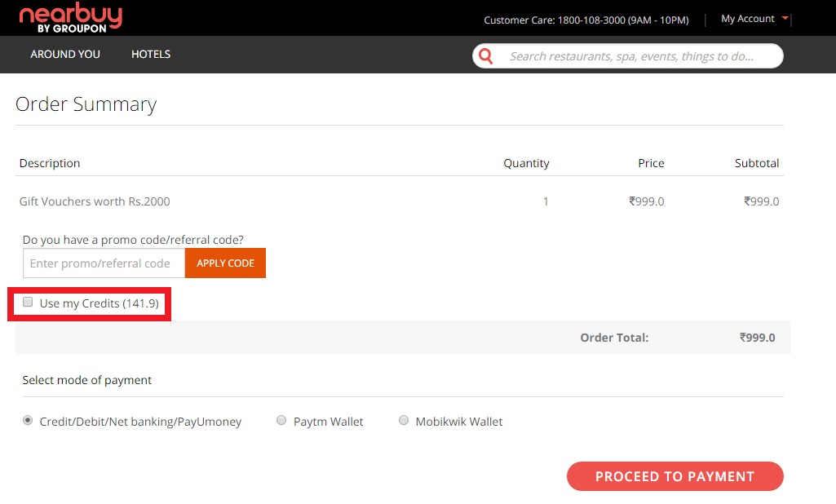Click the Order Total amount ₹999.0
Viewport: 836px width, 504px height.
pyautogui.click(x=757, y=338)
